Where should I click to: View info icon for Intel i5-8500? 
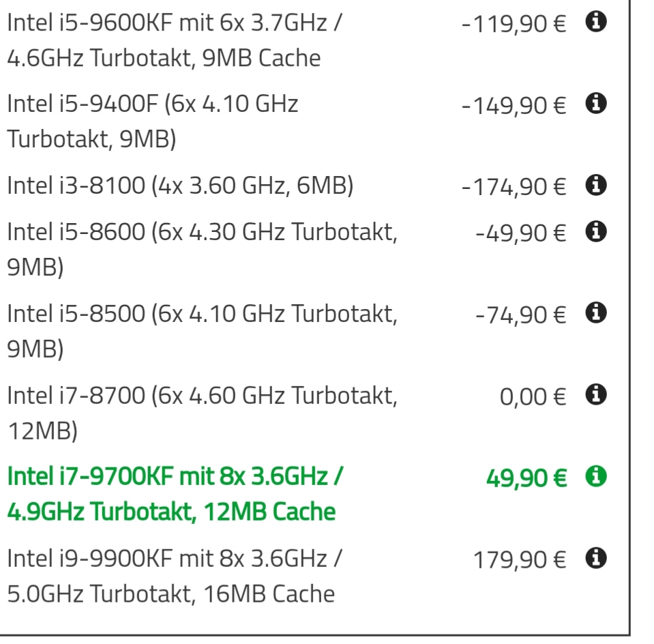[597, 313]
